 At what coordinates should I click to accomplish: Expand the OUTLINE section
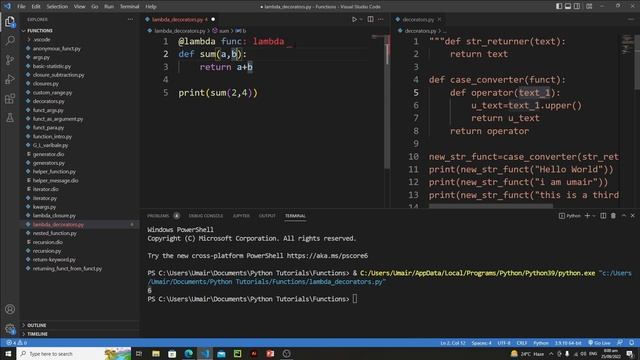pyautogui.click(x=36, y=325)
